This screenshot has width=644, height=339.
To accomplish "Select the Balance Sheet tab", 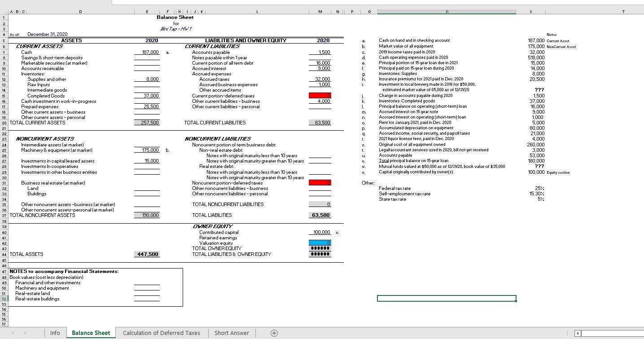I will (x=91, y=333).
